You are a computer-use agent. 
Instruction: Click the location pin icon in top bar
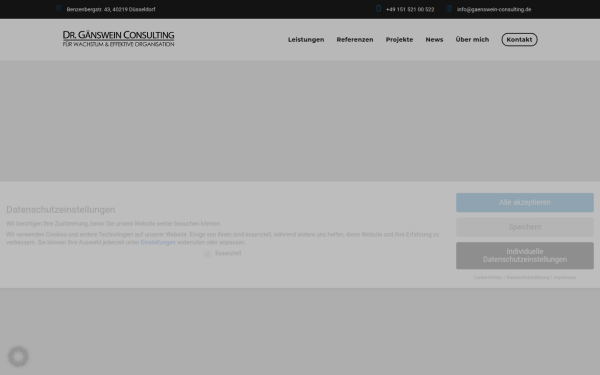pyautogui.click(x=59, y=9)
